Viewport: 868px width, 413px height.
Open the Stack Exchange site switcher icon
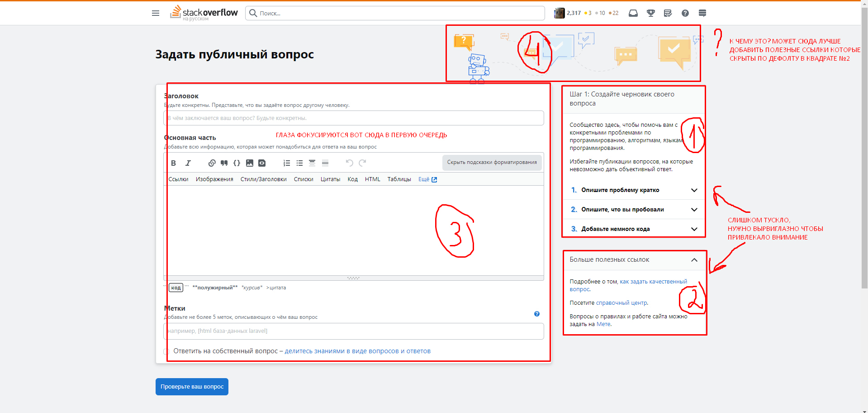702,13
